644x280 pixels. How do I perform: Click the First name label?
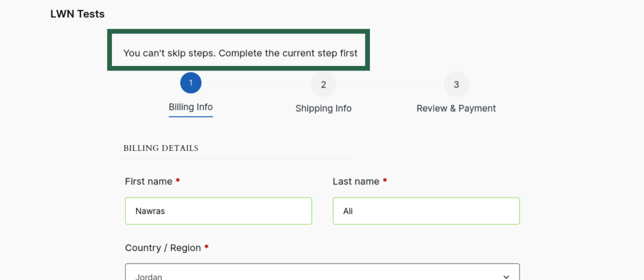pos(148,181)
